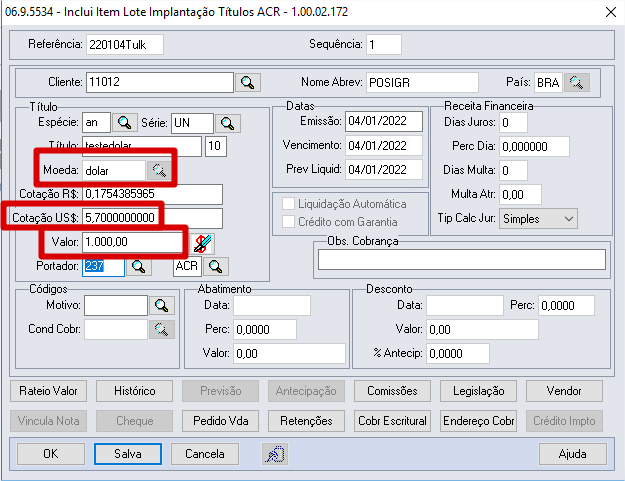The height and width of the screenshot is (481, 625).
Task: Open Retenções
Action: pyautogui.click(x=306, y=421)
